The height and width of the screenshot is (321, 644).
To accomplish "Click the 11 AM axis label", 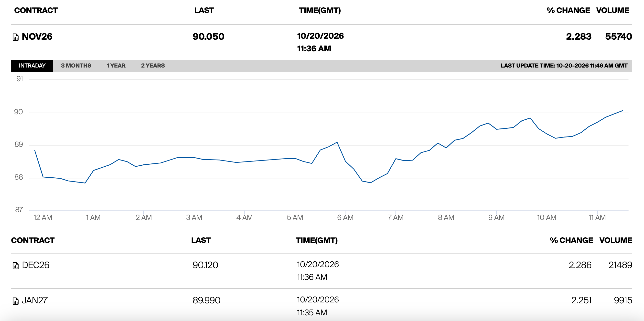I will click(x=597, y=217).
